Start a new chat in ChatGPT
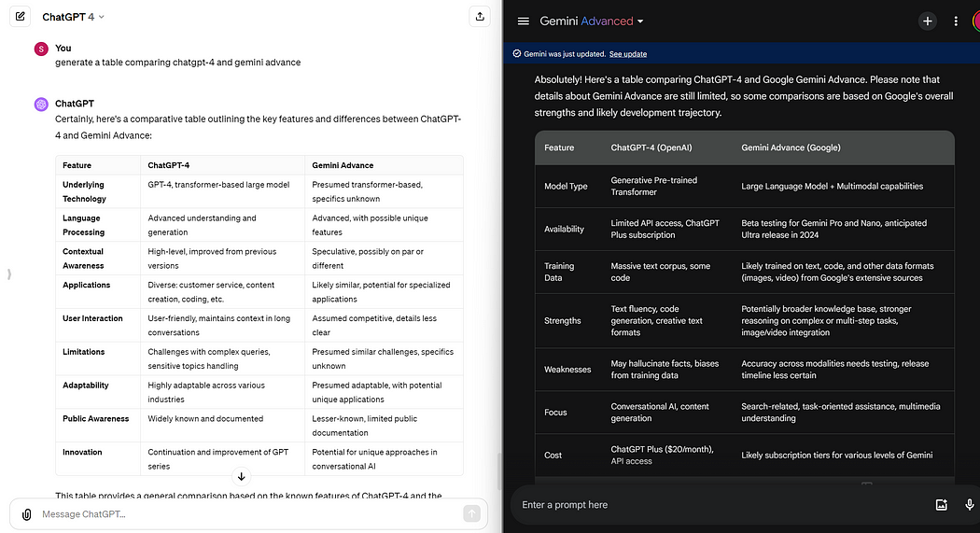This screenshot has height=533, width=980. [x=20, y=17]
